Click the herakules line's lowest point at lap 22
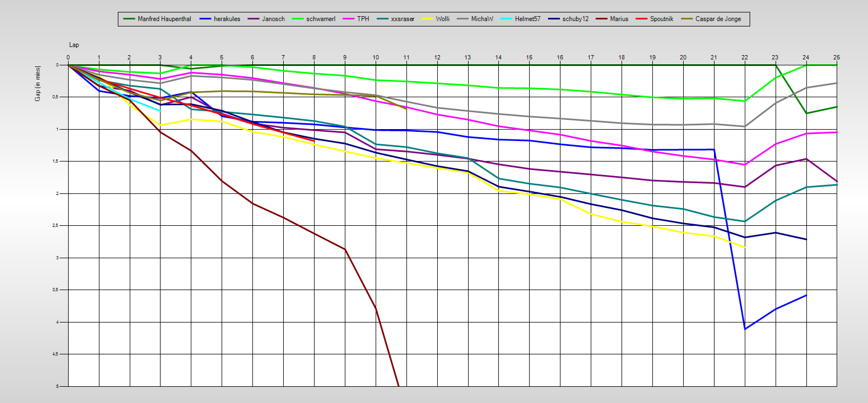 745,329
